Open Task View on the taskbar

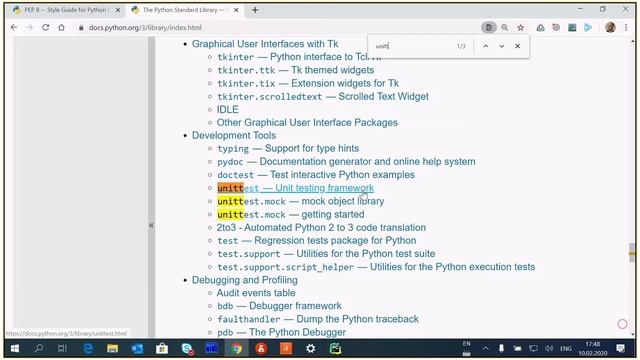(x=62, y=349)
